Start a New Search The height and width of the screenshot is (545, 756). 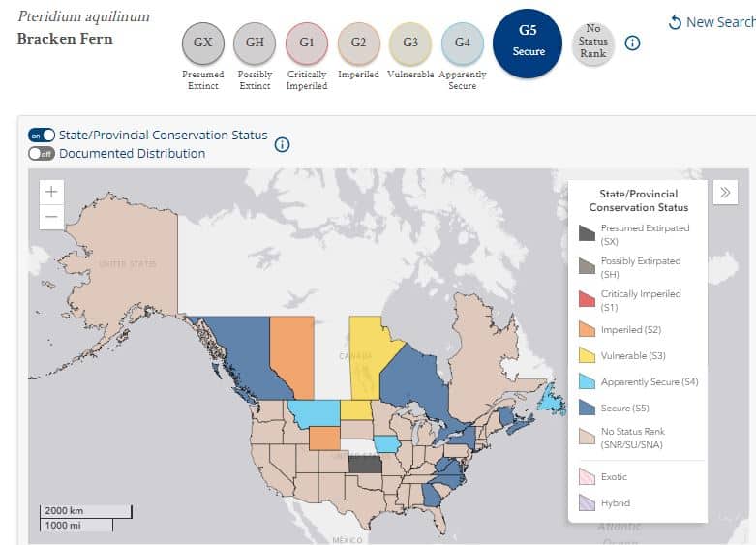(x=712, y=22)
